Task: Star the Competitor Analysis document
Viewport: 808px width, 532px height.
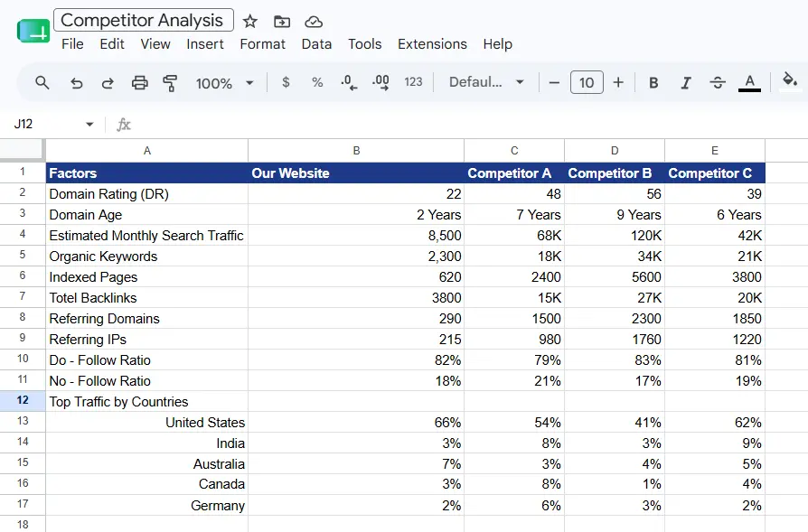Action: pyautogui.click(x=250, y=21)
